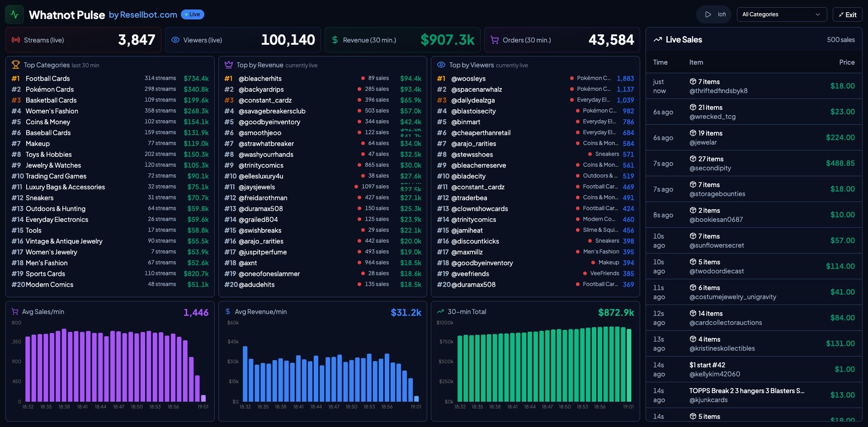Click the Item column header

coord(696,62)
